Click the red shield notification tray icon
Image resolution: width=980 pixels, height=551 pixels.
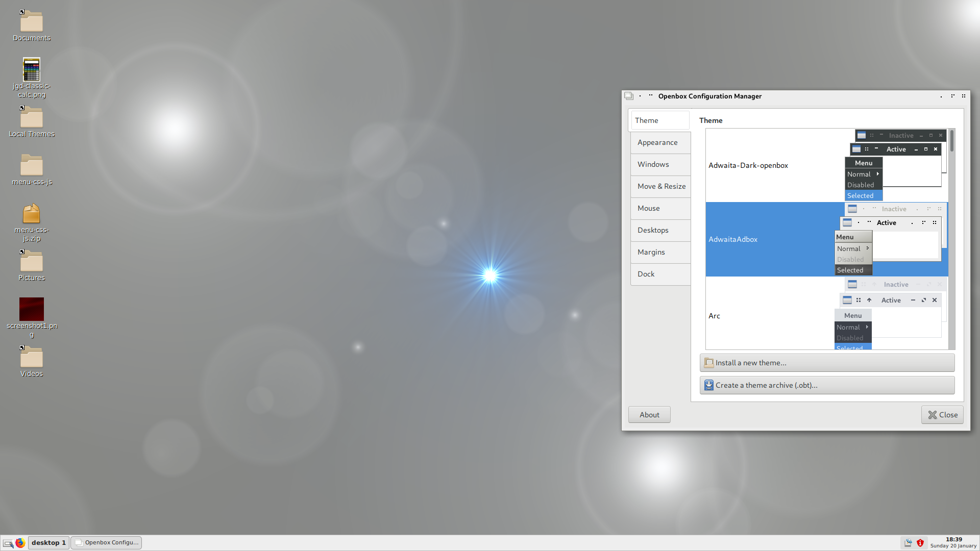[920, 543]
